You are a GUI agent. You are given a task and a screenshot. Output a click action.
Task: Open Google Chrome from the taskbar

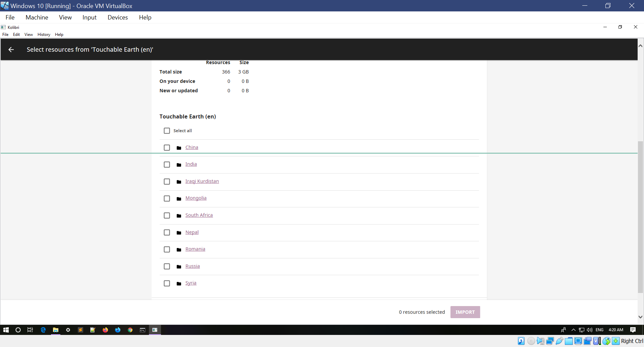pyautogui.click(x=130, y=330)
